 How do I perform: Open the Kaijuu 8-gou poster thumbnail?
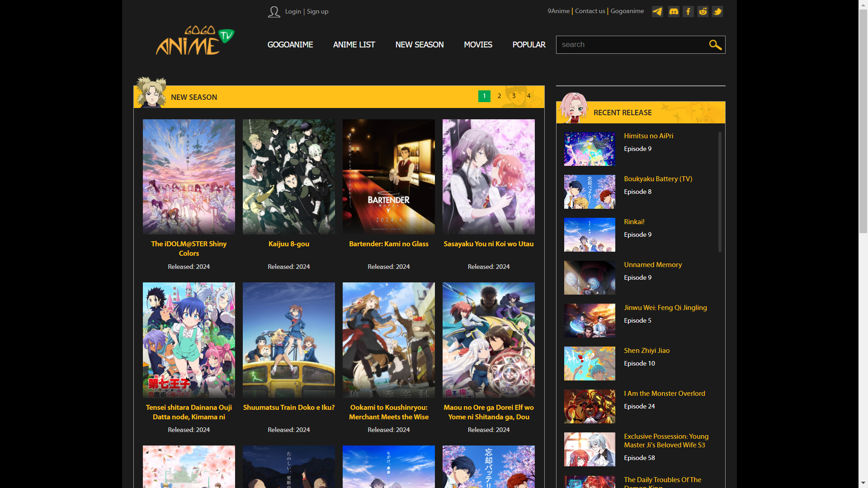pos(289,177)
